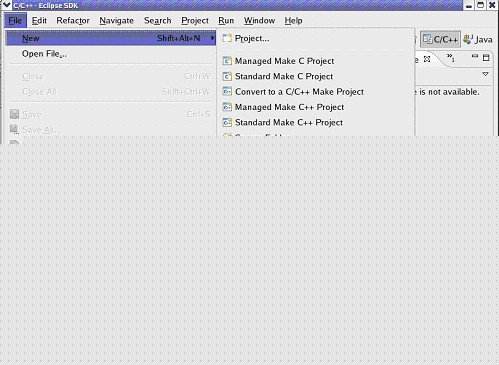The height and width of the screenshot is (365, 499).
Task: Open the Window menu
Action: click(x=259, y=21)
